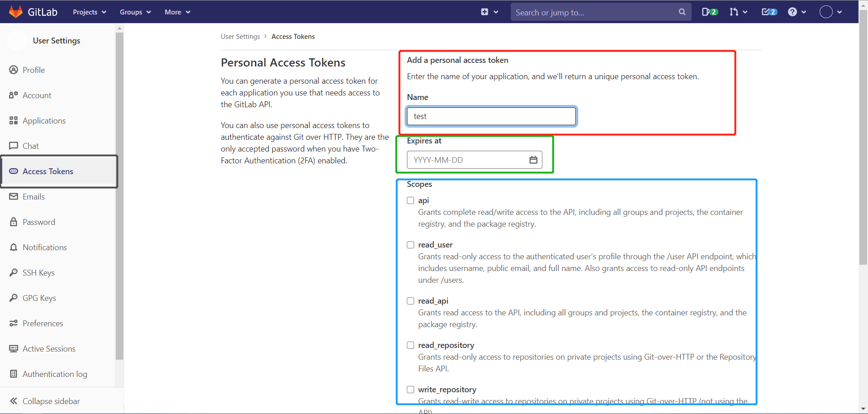Go to Profile settings
The height and width of the screenshot is (414, 868).
pyautogui.click(x=34, y=70)
